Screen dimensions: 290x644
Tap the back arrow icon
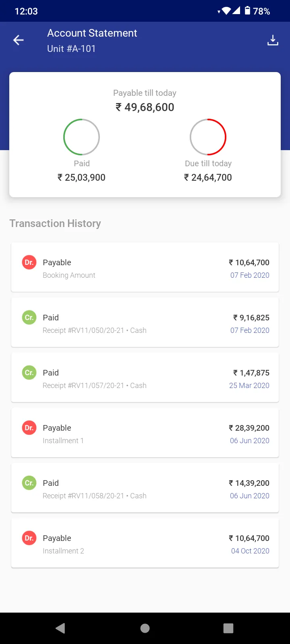coord(19,40)
